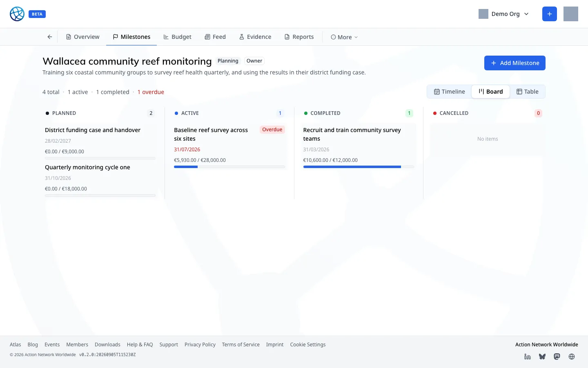This screenshot has height=368, width=588.
Task: Click the €10,600.00 / €12,000.00 budget text
Action: point(330,160)
